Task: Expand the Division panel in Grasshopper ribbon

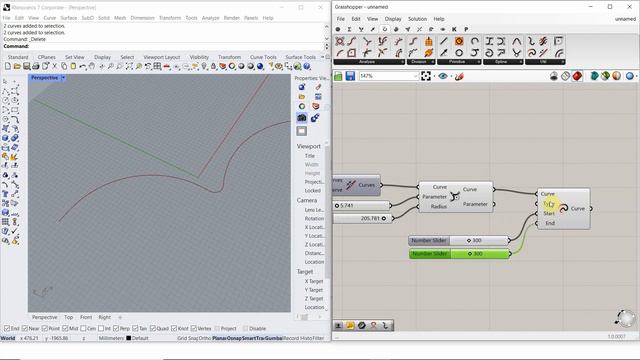Action: (x=433, y=62)
